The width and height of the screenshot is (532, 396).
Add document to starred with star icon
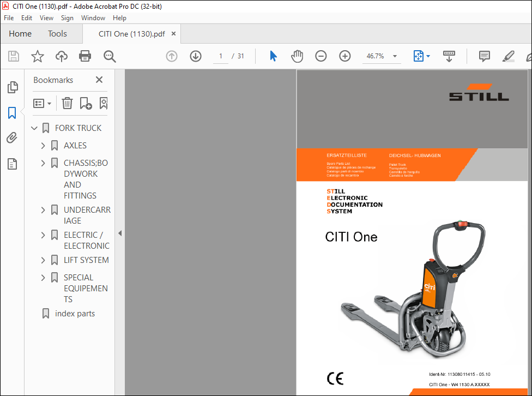pos(37,56)
